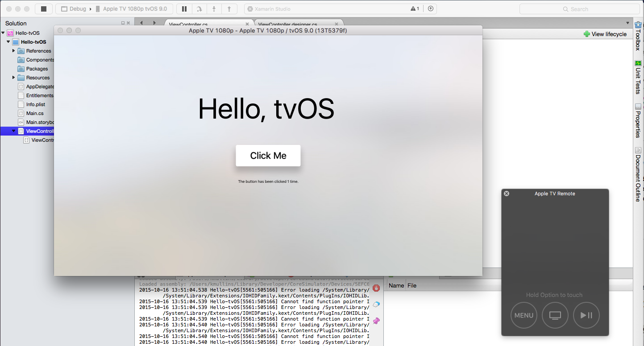Open the document tab list dropdown arrow
Screen dimensions: 644x346
coord(627,23)
